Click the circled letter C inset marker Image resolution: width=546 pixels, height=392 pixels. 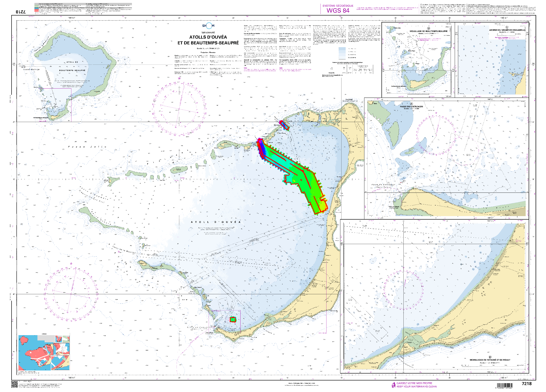click(x=507, y=27)
